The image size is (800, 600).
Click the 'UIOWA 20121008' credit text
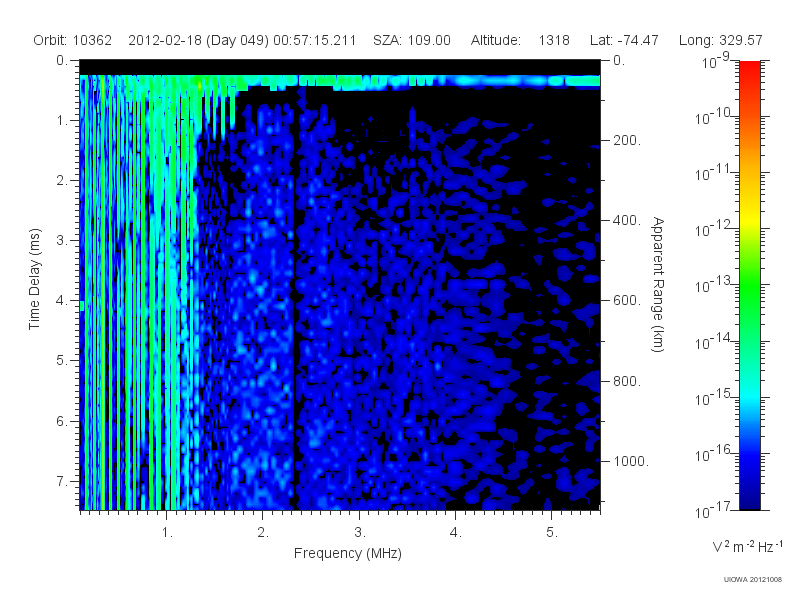click(753, 580)
